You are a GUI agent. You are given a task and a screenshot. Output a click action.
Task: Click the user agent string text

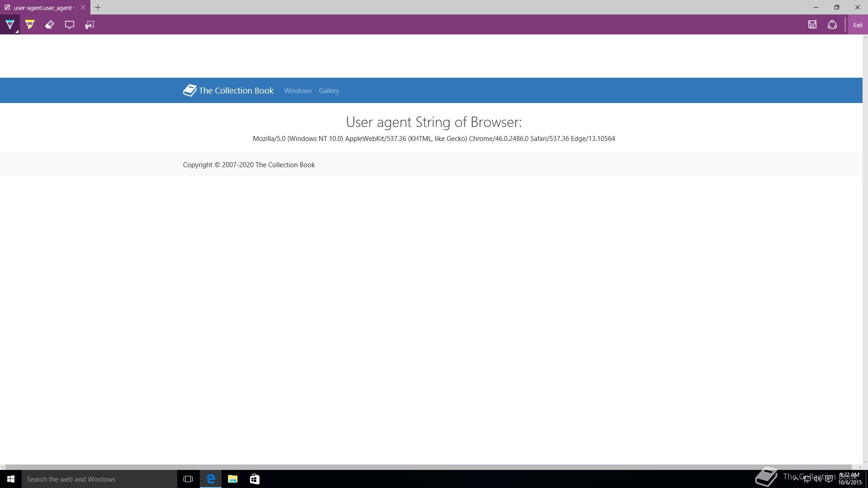434,139
